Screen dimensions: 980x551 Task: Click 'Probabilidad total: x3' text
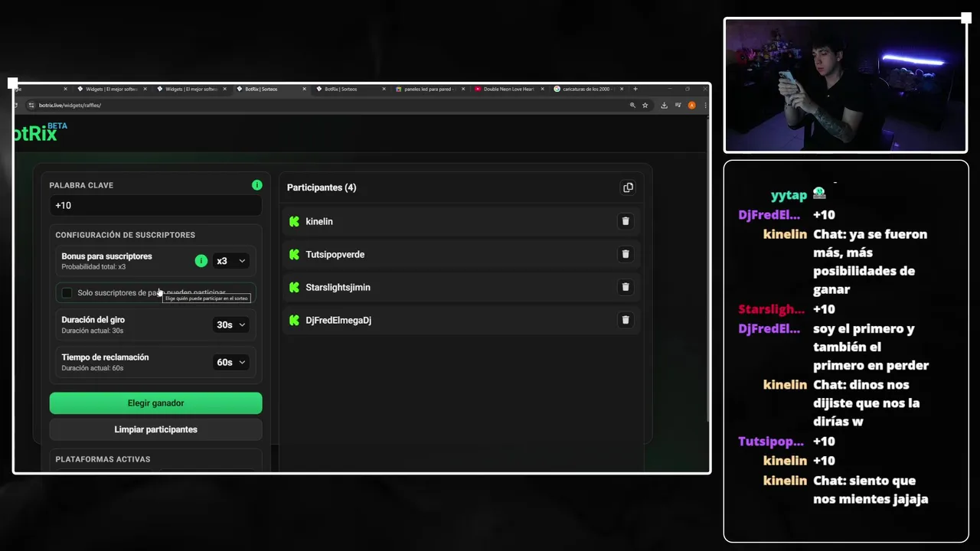[x=93, y=267]
